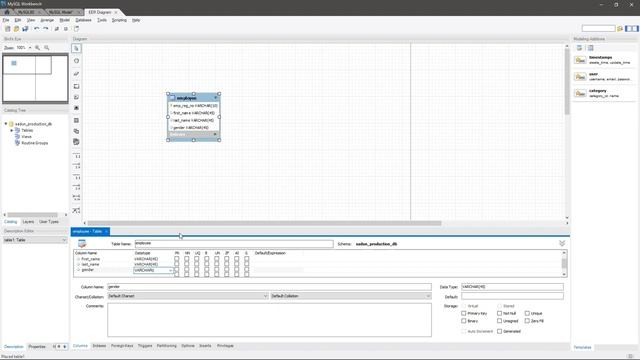Select the place new table tool

[x=76, y=120]
